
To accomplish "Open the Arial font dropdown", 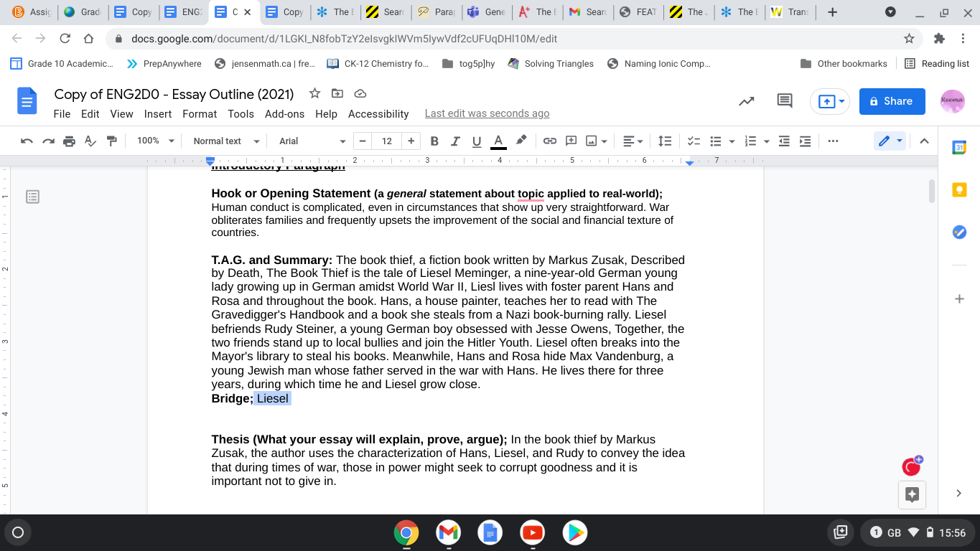I will pyautogui.click(x=312, y=141).
